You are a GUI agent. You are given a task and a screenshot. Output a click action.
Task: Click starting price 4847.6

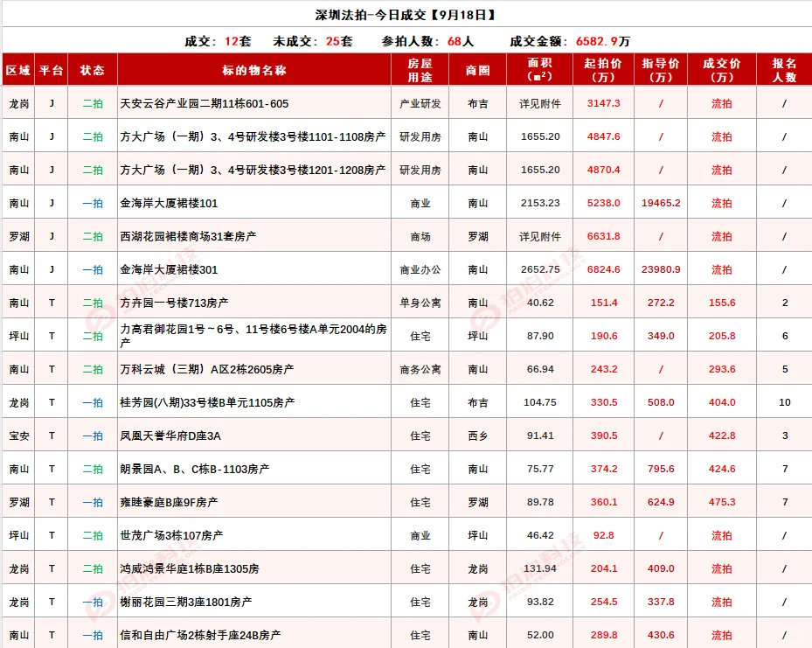click(x=603, y=136)
